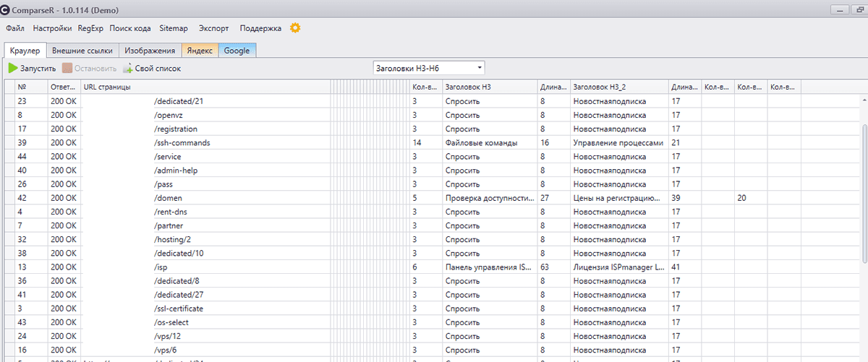Click the green Start crawl play icon

click(x=13, y=69)
